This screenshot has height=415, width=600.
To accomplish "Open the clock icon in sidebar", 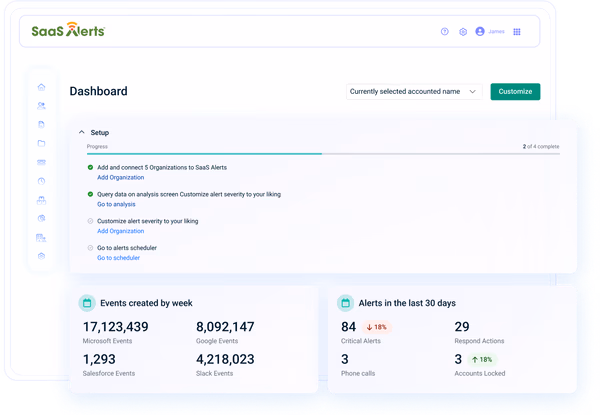I will coord(41,181).
